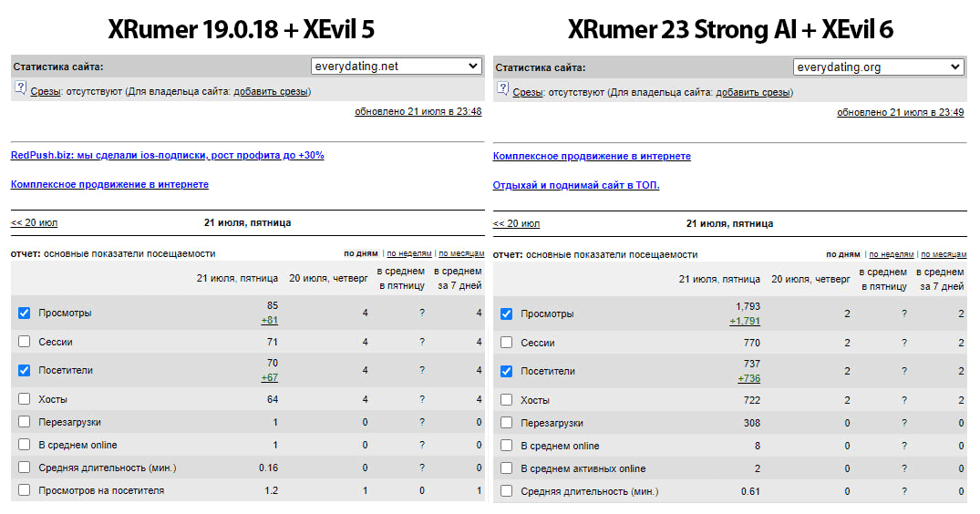Go to << 20 июл in left panel
Image resolution: width=980 pixels, height=514 pixels.
click(x=34, y=223)
